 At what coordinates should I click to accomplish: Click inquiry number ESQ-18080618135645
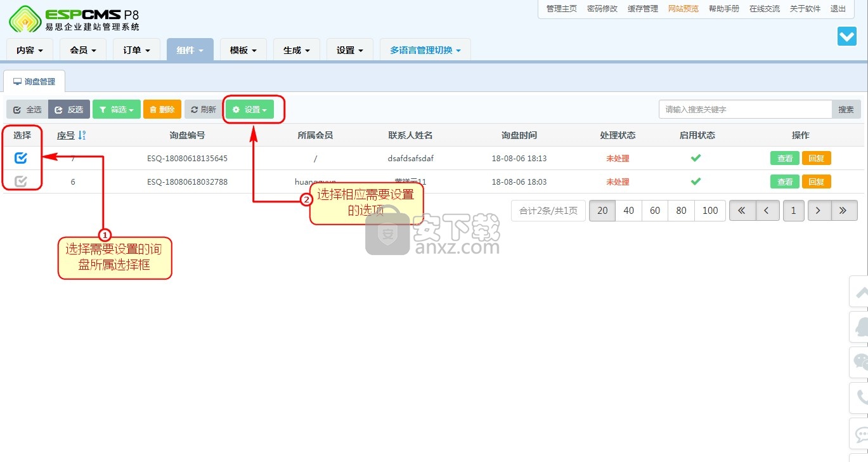187,159
